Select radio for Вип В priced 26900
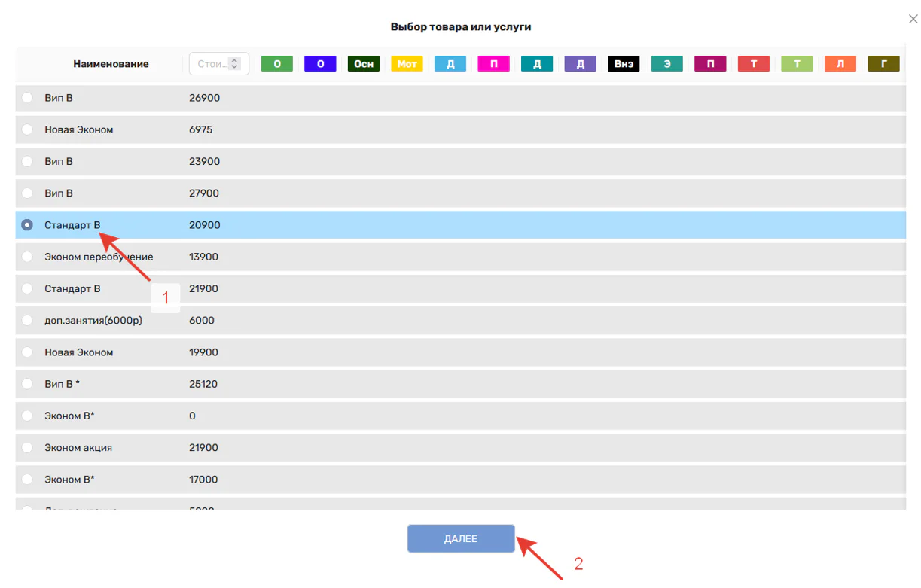 (x=27, y=98)
